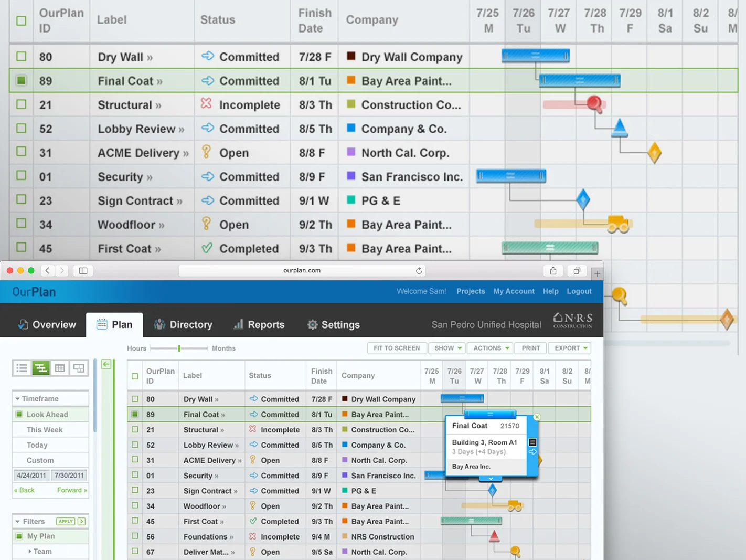Select the Plan tab
Viewport: 746px width, 560px height.
pyautogui.click(x=114, y=325)
